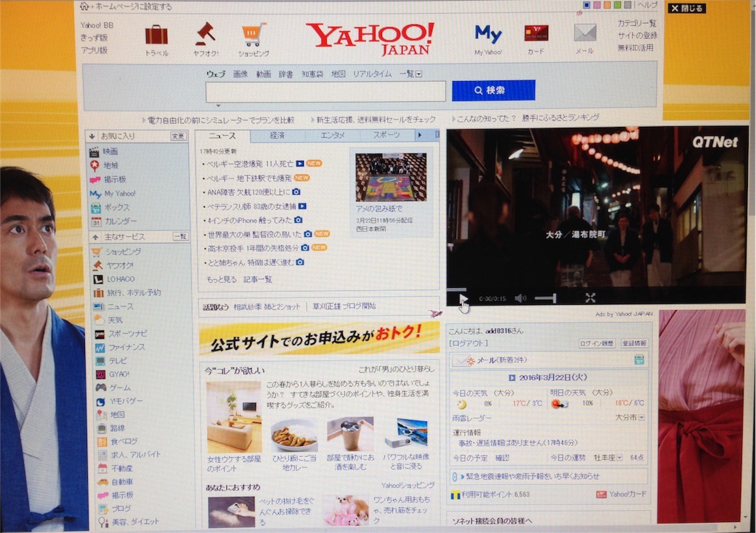Click the GYAO! icon in sidebar

point(100,374)
